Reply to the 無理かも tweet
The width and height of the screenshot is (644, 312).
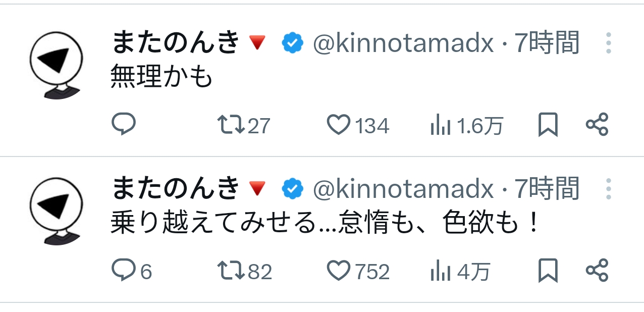pyautogui.click(x=123, y=124)
